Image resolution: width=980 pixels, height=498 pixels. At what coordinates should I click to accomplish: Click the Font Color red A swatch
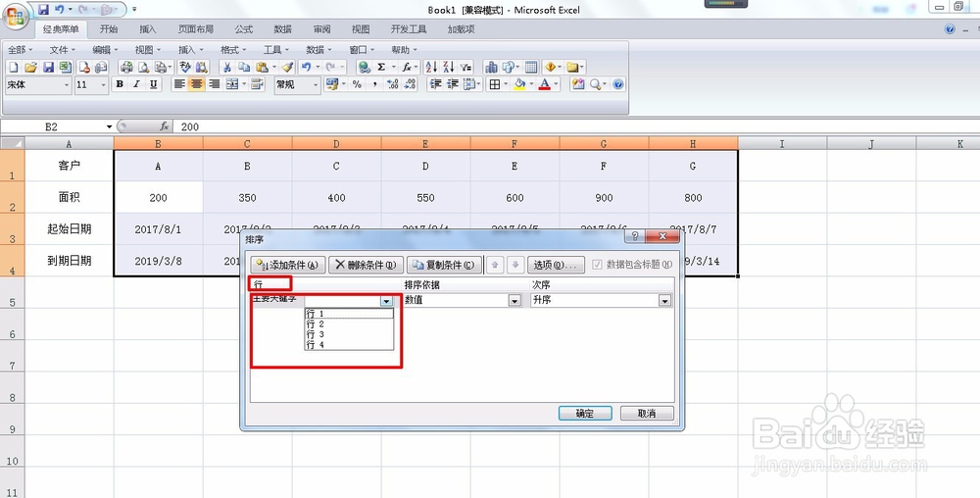click(544, 84)
